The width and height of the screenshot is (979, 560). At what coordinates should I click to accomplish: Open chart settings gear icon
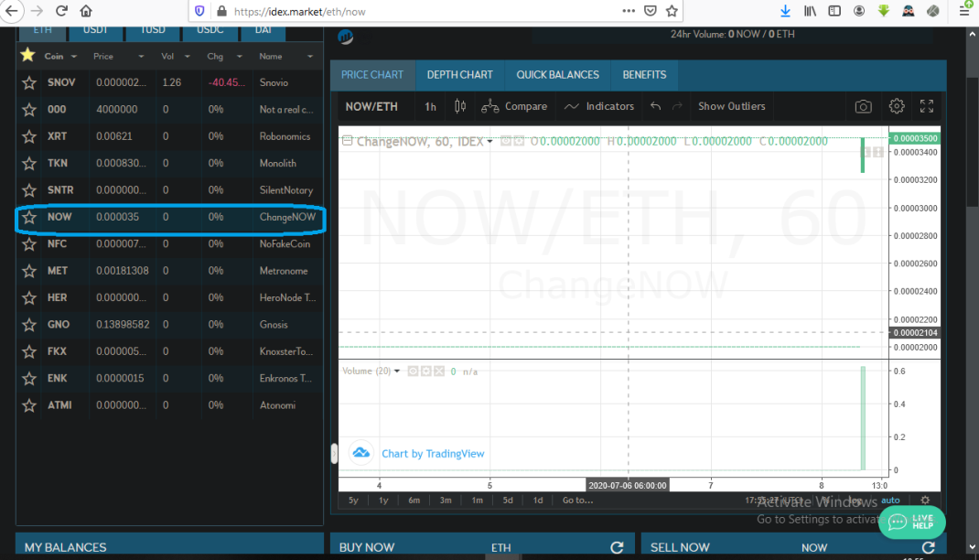point(897,106)
